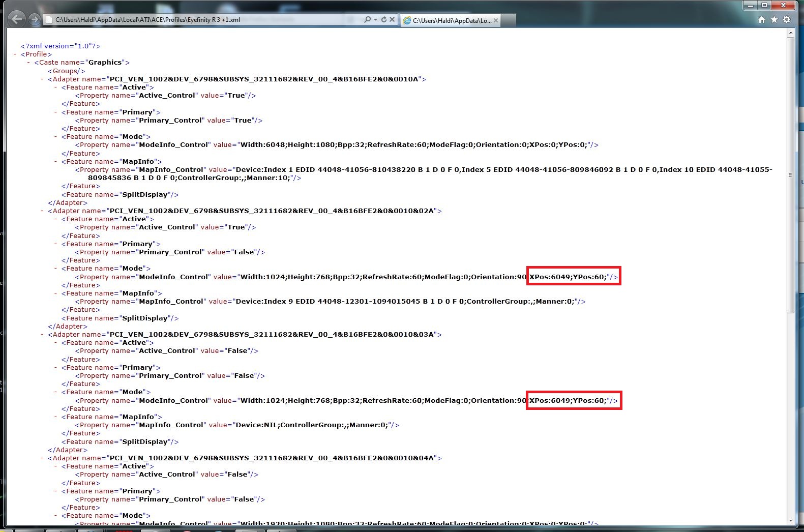The width and height of the screenshot is (804, 532).
Task: Collapse MapInfo feature listing Index 1 EDID
Action: coord(56,161)
